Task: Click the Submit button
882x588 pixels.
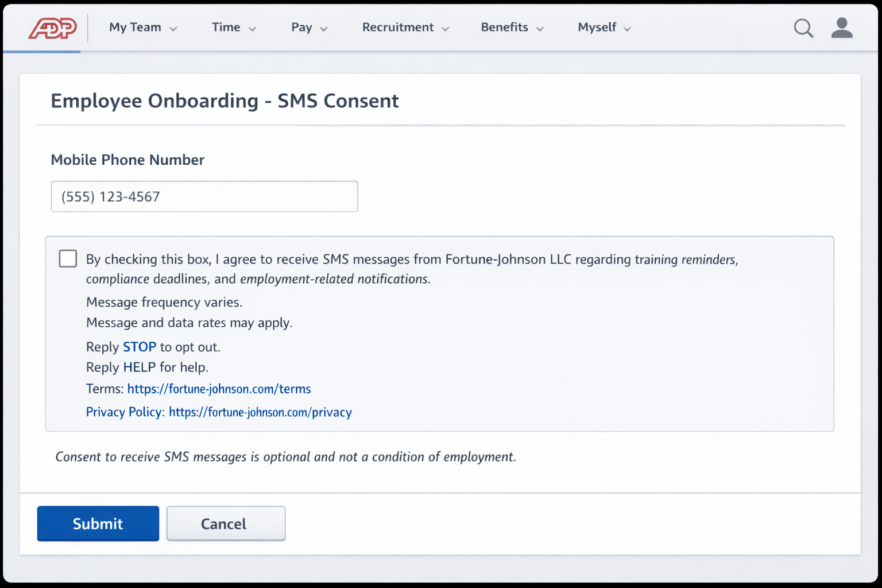Action: pyautogui.click(x=98, y=523)
